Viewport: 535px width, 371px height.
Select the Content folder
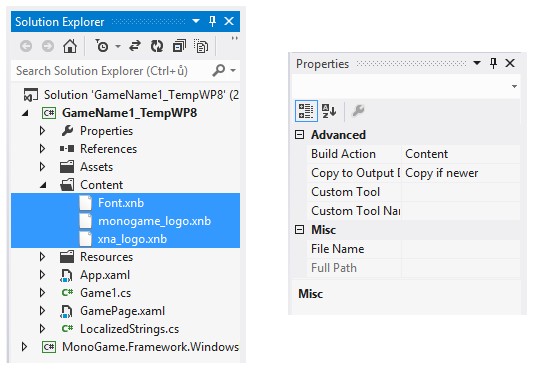pos(101,185)
